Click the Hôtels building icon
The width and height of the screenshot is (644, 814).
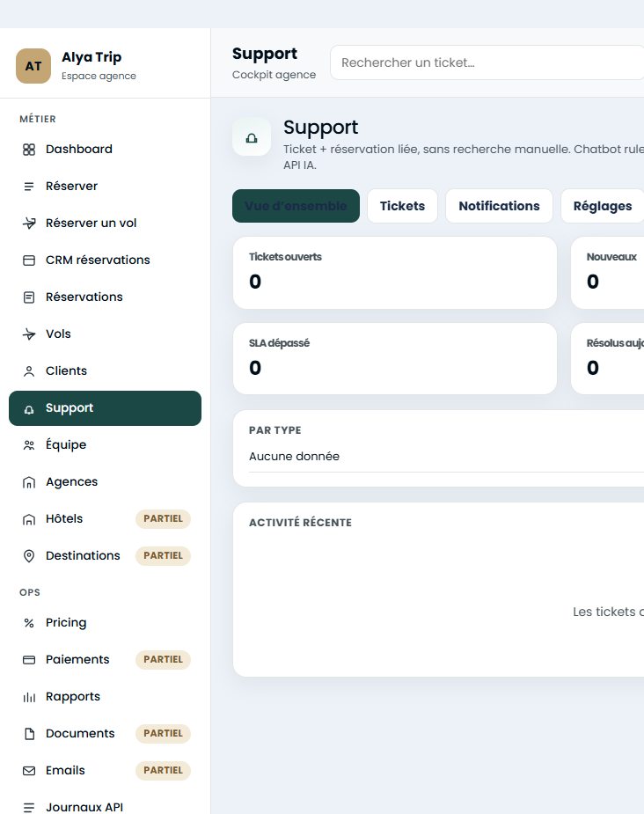click(29, 519)
